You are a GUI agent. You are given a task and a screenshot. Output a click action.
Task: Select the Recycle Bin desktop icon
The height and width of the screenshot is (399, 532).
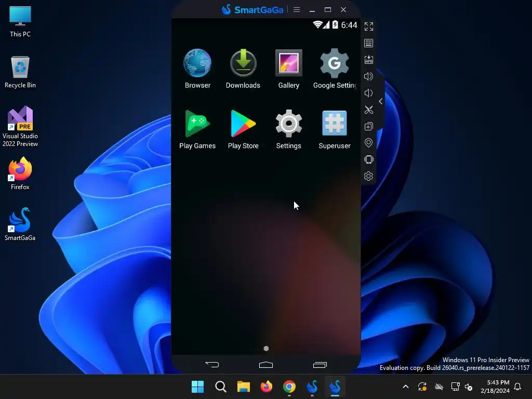pyautogui.click(x=20, y=72)
